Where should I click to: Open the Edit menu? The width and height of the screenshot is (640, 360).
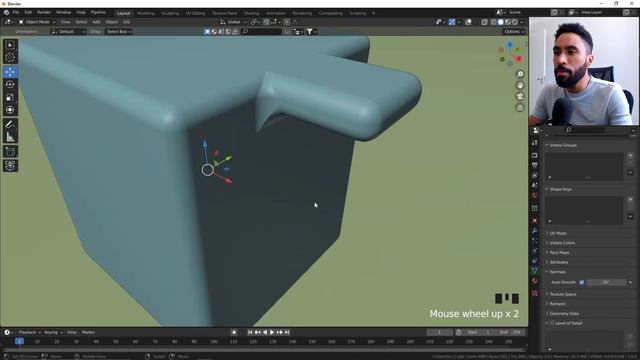(x=28, y=13)
